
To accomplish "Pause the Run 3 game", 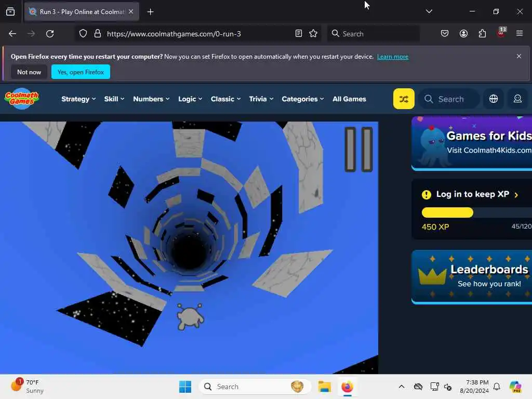I will (x=358, y=149).
